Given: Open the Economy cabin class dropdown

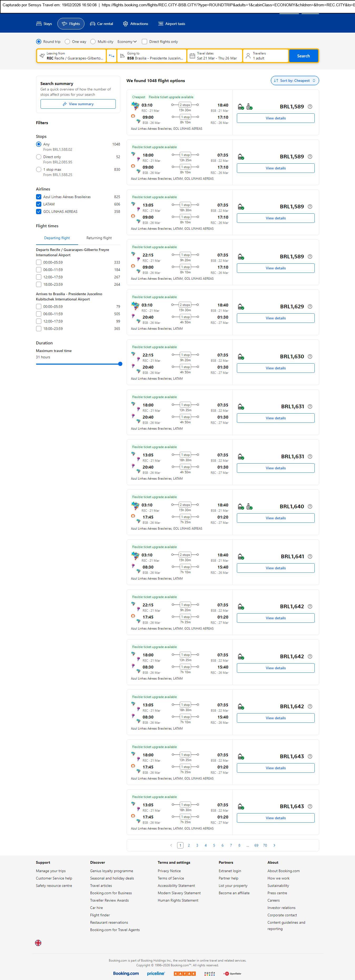Looking at the screenshot, I should click(127, 42).
